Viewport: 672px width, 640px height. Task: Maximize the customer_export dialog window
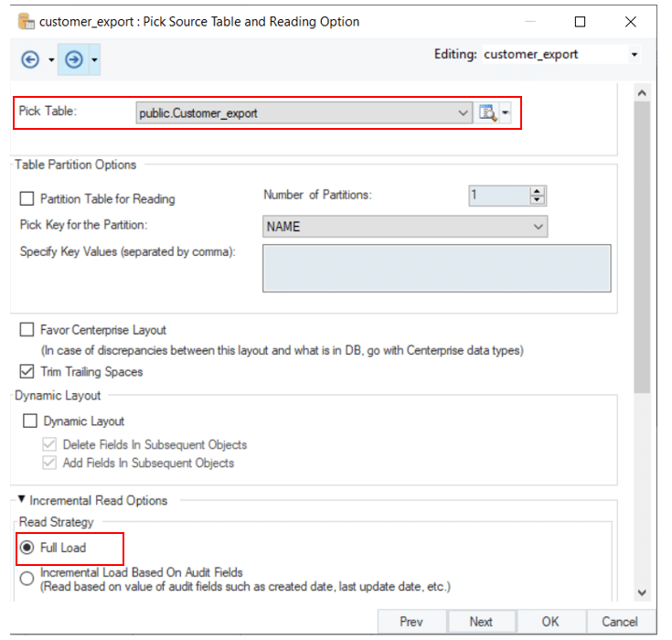tap(580, 21)
